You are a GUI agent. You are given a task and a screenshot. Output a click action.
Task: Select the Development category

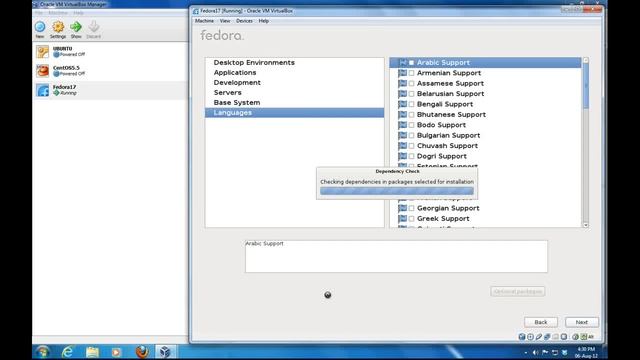click(x=294, y=82)
